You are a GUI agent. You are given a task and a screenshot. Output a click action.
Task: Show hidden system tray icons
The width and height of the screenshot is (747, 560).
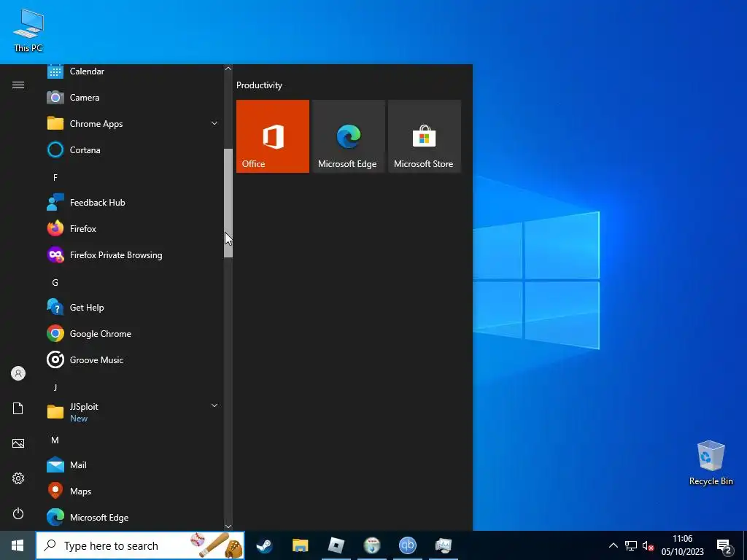click(x=613, y=545)
